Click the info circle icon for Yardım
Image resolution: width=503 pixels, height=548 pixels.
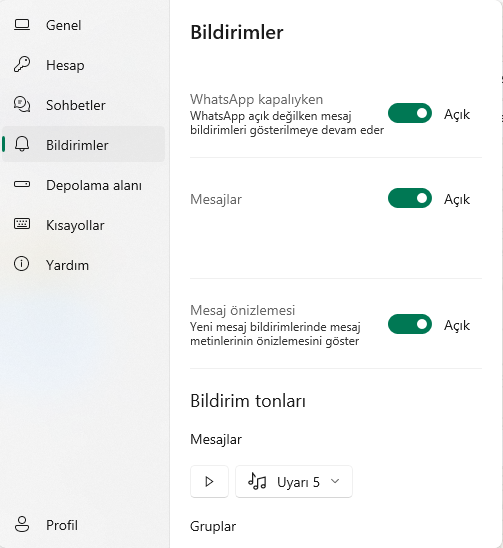(22, 264)
